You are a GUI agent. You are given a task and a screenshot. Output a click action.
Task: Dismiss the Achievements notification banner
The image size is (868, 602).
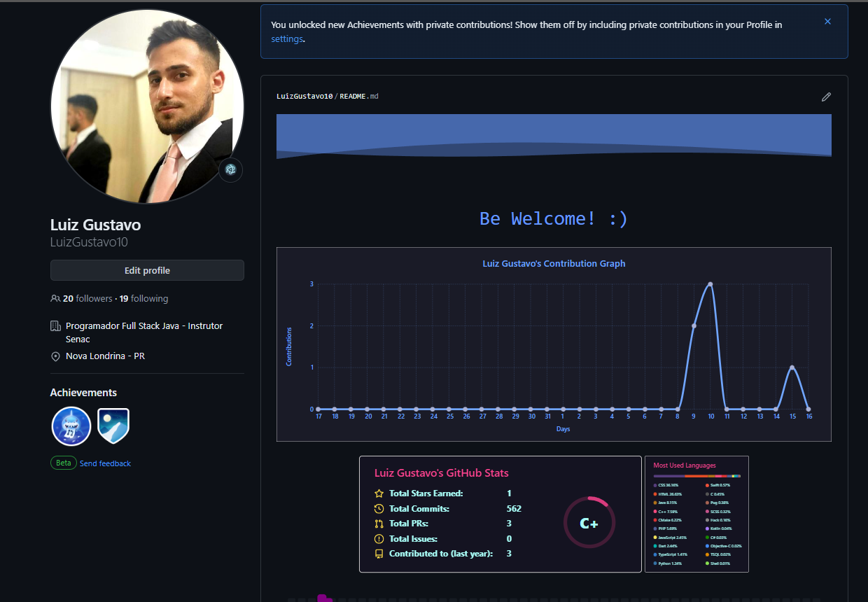[x=827, y=22]
